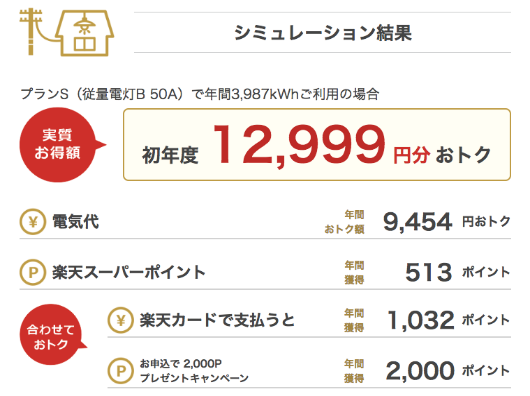Viewport: 530px width, 396px height.
Task: Select the 電気代 row label
Action: (x=75, y=222)
